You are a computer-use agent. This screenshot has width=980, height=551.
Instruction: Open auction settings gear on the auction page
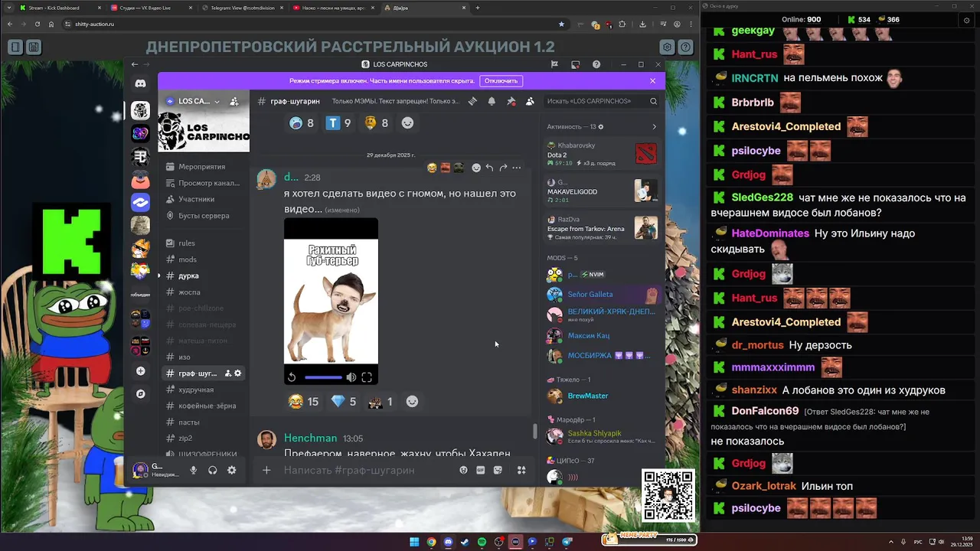click(668, 47)
